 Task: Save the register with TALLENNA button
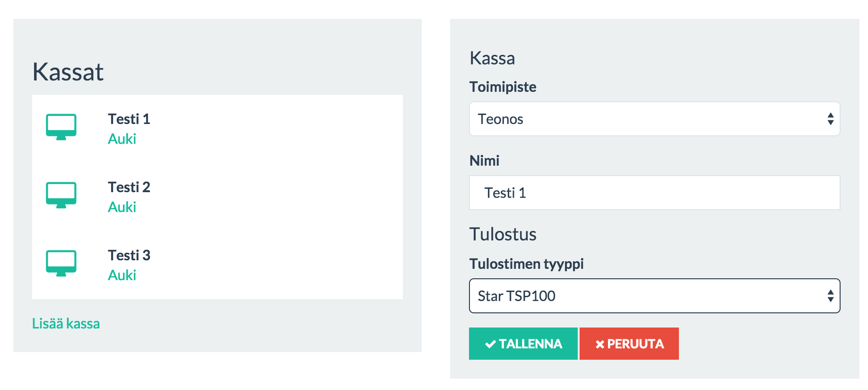[523, 344]
